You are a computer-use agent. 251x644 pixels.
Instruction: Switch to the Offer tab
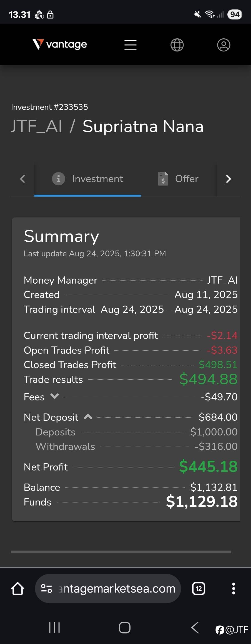pyautogui.click(x=179, y=179)
